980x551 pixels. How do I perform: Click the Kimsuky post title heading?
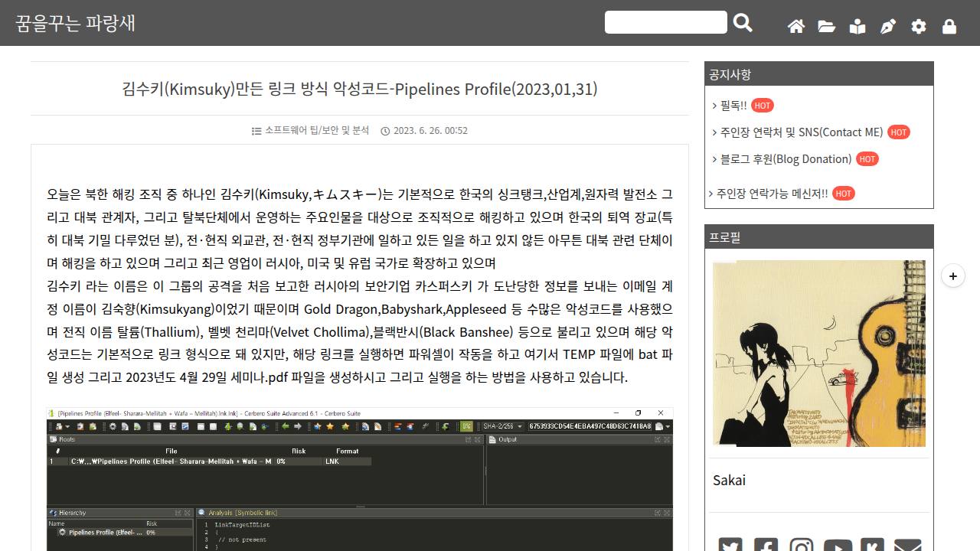[360, 89]
